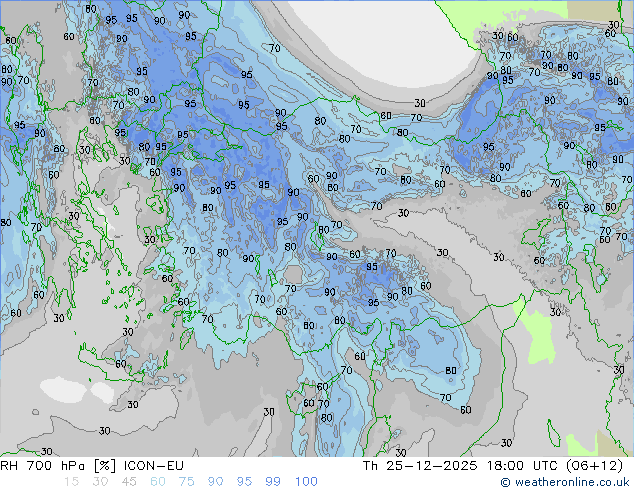
Task: Click the 'ICON-EU' model label
Action: [154, 466]
